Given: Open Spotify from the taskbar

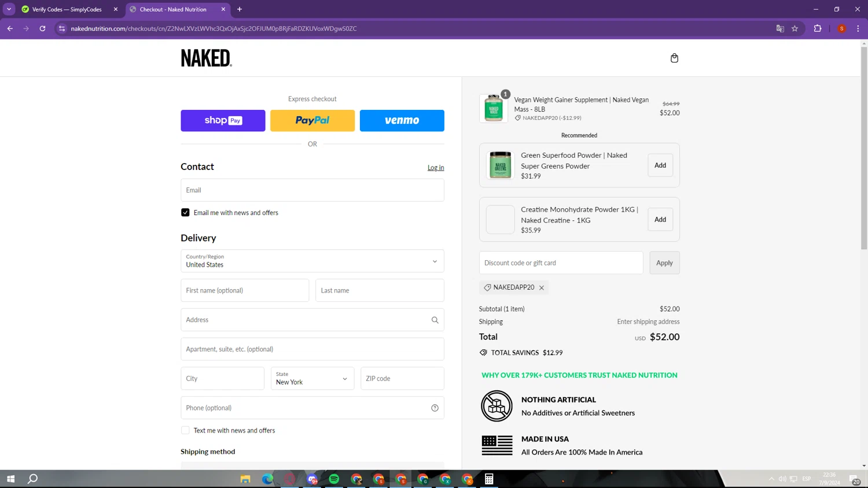Looking at the screenshot, I should tap(334, 479).
